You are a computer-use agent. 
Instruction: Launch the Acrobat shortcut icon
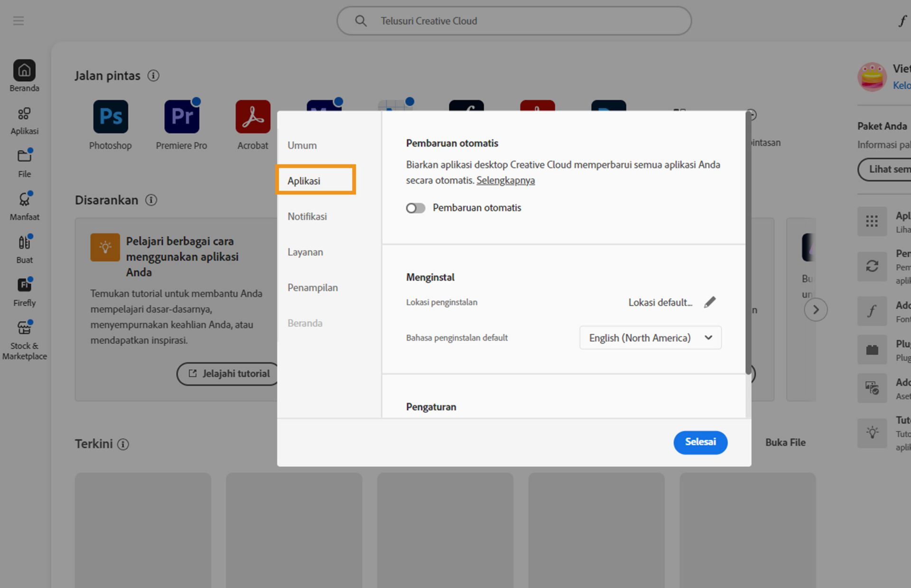coord(253,117)
